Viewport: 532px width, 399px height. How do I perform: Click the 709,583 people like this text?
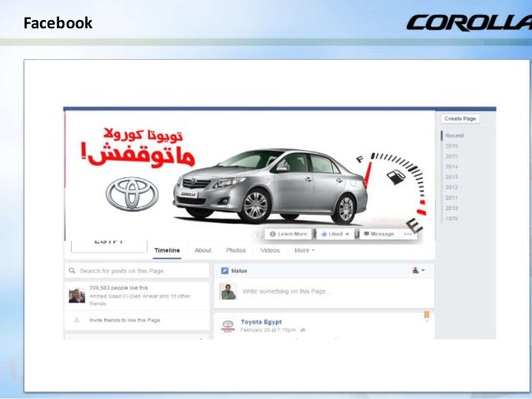click(118, 288)
